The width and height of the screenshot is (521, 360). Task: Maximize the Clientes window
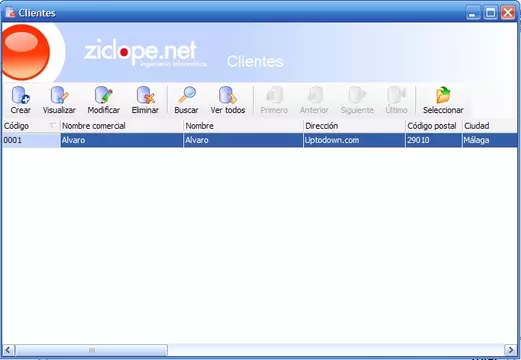coord(490,13)
